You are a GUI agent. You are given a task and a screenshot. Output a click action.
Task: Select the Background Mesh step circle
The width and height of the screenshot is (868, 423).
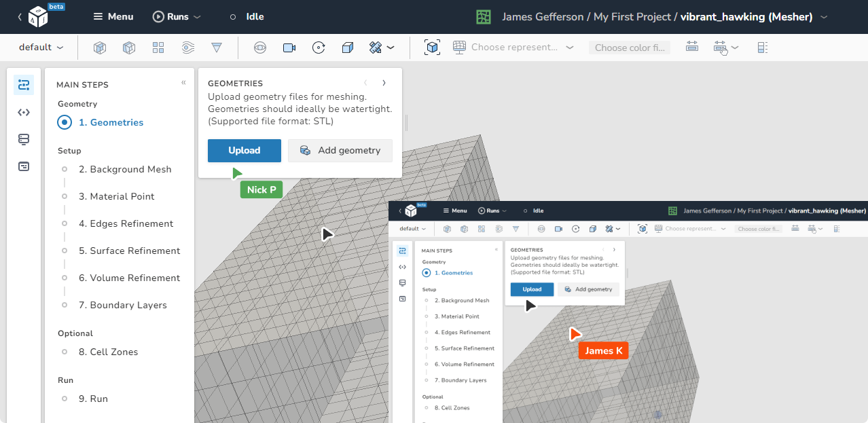[65, 169]
